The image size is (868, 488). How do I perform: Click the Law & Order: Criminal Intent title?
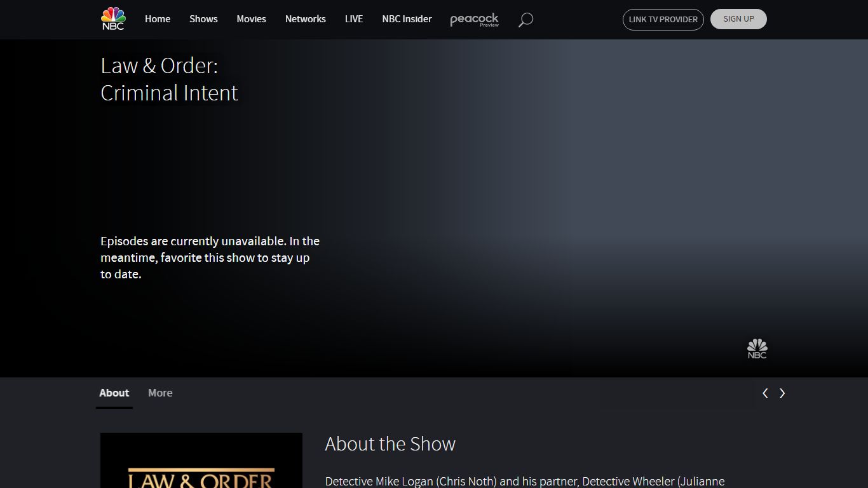pos(169,79)
